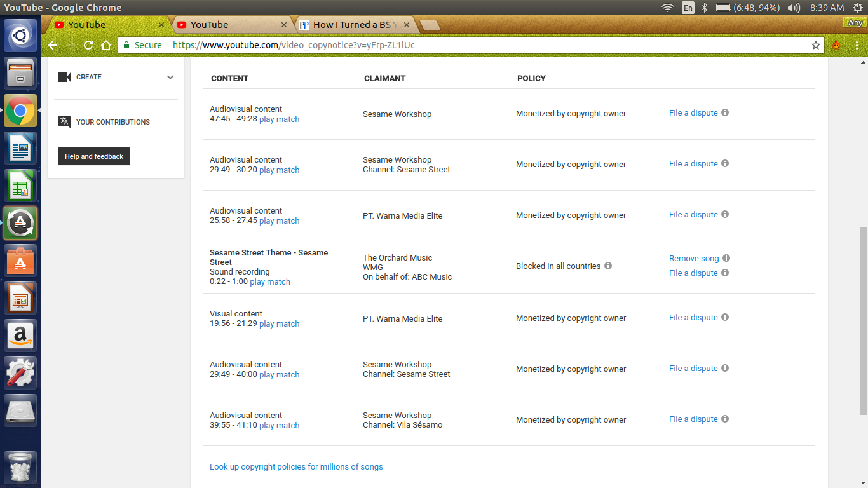
Task: Click the page vertical scrollbar thumb
Action: coord(863,321)
